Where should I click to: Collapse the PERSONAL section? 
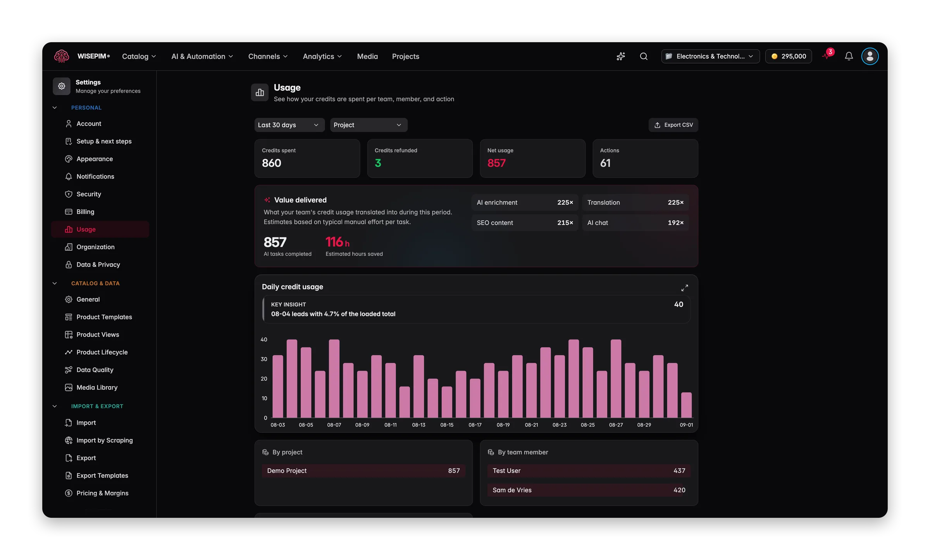[x=55, y=108]
